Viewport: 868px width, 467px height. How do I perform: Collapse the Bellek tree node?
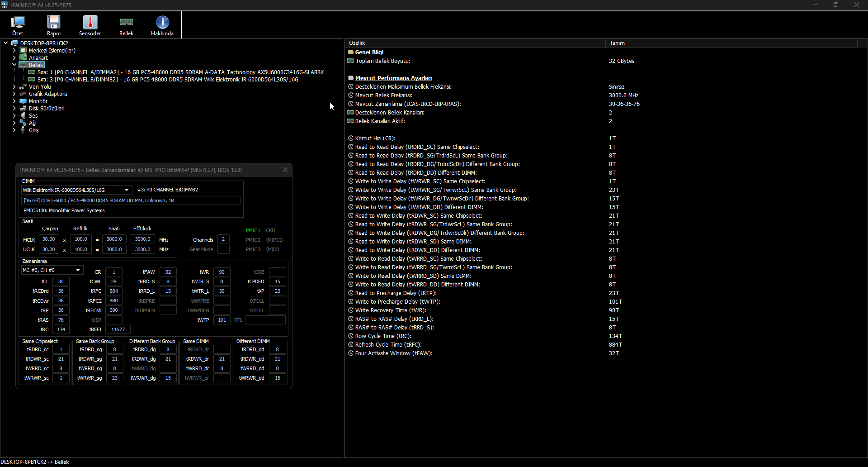click(14, 65)
